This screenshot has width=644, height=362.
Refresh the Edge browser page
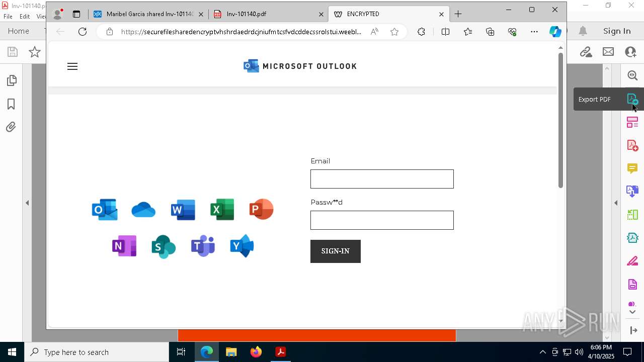[x=83, y=32]
